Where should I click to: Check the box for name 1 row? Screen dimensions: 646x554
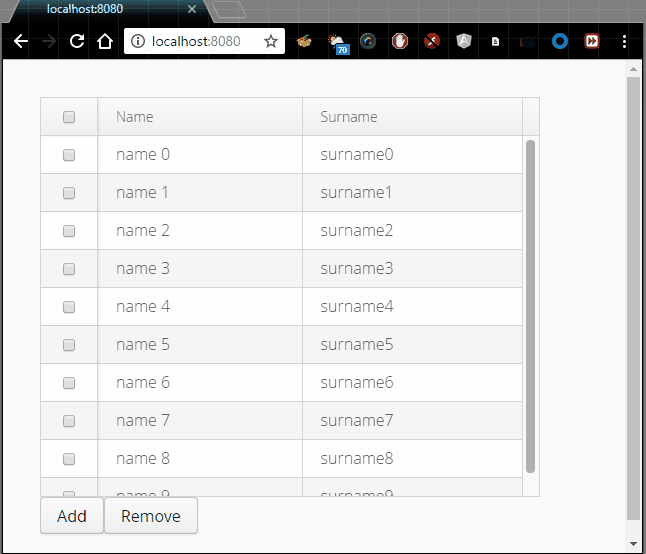pyautogui.click(x=69, y=193)
